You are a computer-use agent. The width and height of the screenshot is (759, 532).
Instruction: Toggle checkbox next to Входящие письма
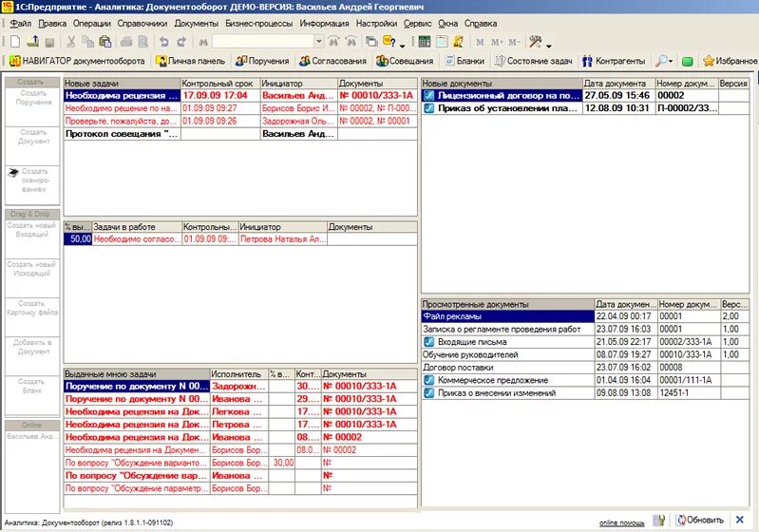coord(428,342)
